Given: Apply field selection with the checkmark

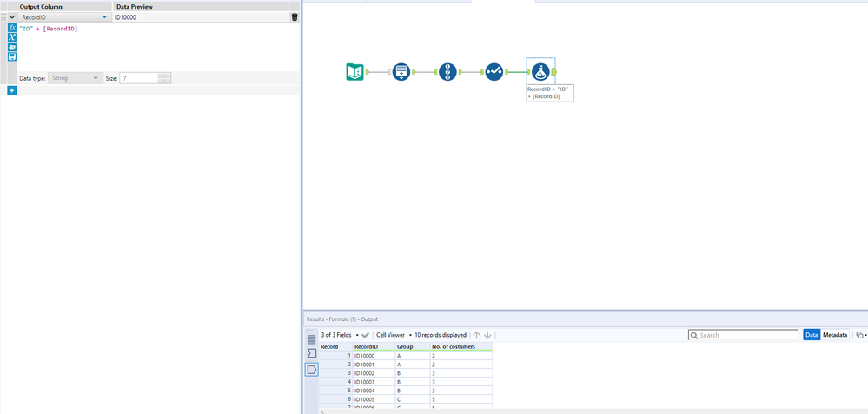Looking at the screenshot, I should (365, 335).
